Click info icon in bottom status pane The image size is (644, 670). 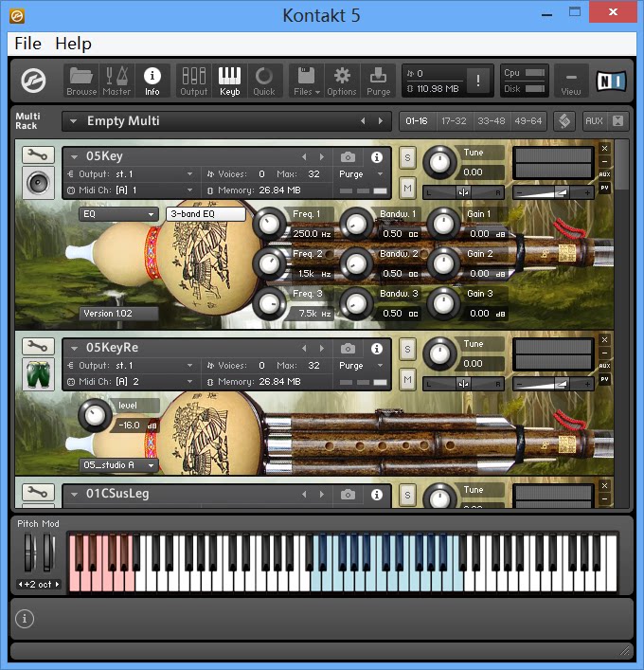(25, 618)
